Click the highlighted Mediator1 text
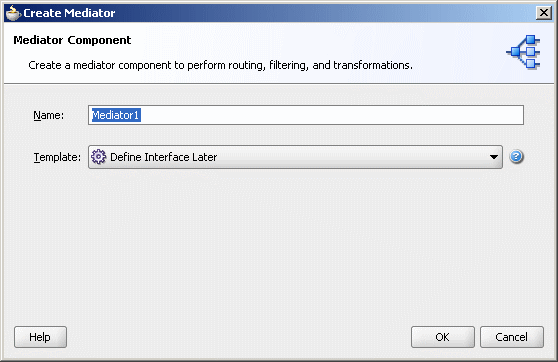 [x=116, y=115]
